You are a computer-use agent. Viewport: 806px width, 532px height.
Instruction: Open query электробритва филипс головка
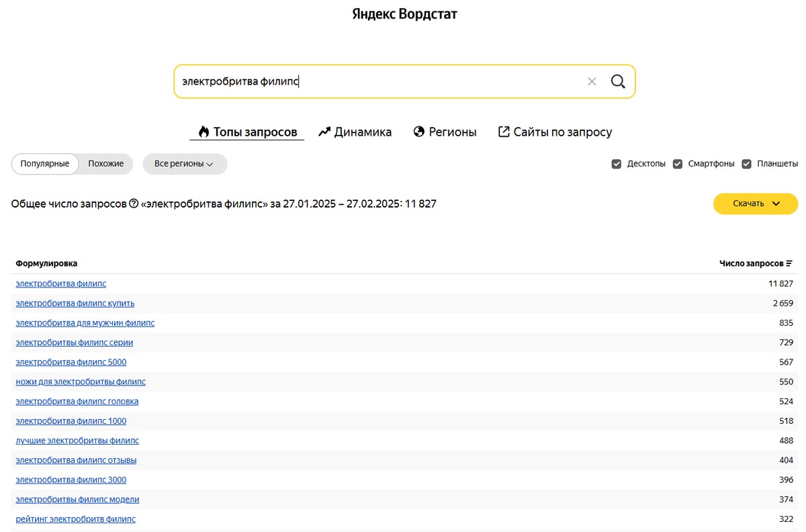click(x=77, y=401)
